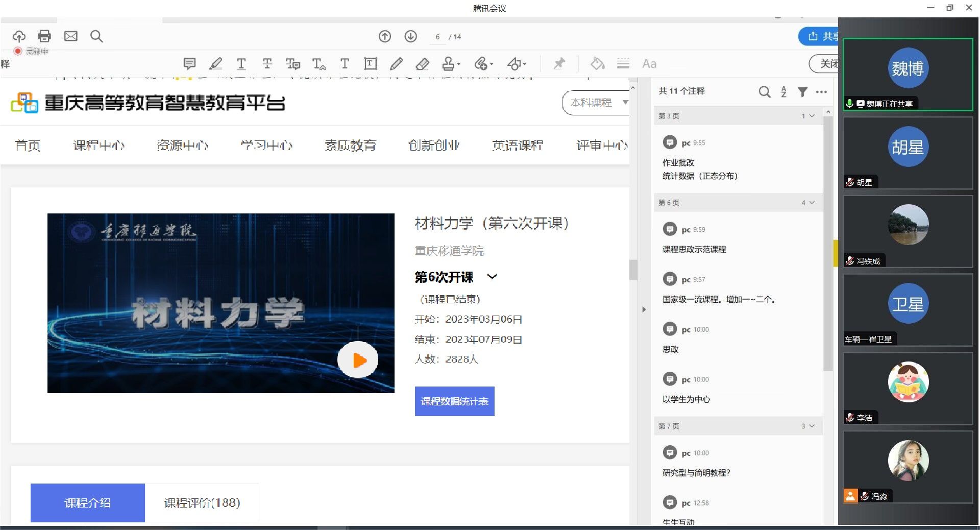
Task: Click the email envelope icon
Action: click(70, 36)
